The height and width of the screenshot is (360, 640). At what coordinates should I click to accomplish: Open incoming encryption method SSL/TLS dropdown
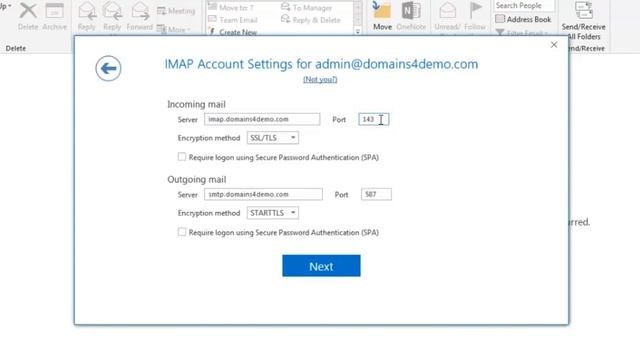point(273,138)
